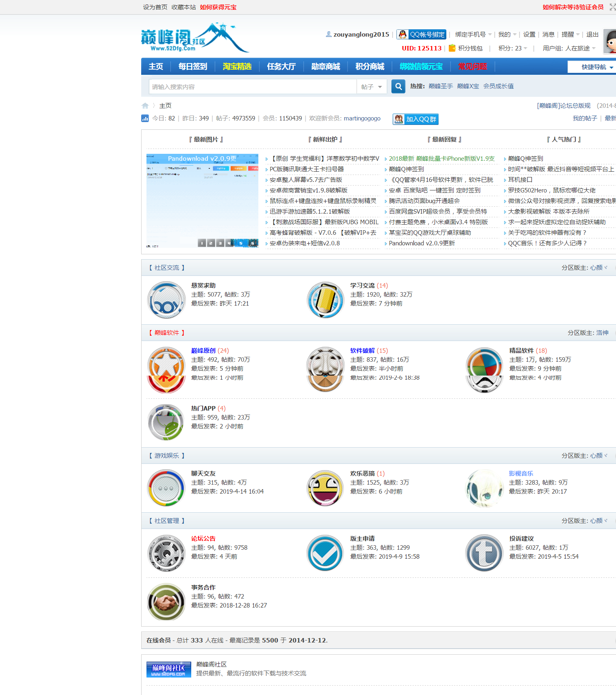Open 事务合作 handshake icon
The image size is (616, 695).
pyautogui.click(x=166, y=602)
